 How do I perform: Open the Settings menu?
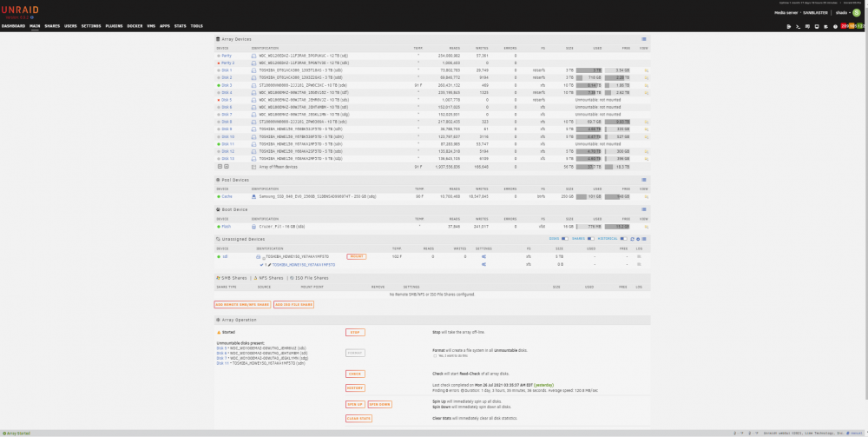point(91,26)
